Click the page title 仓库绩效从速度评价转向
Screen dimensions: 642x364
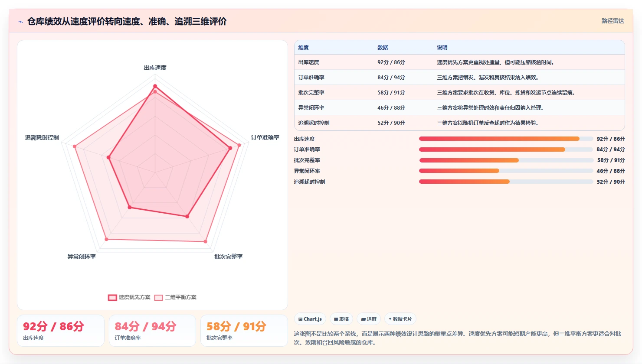[x=127, y=21]
